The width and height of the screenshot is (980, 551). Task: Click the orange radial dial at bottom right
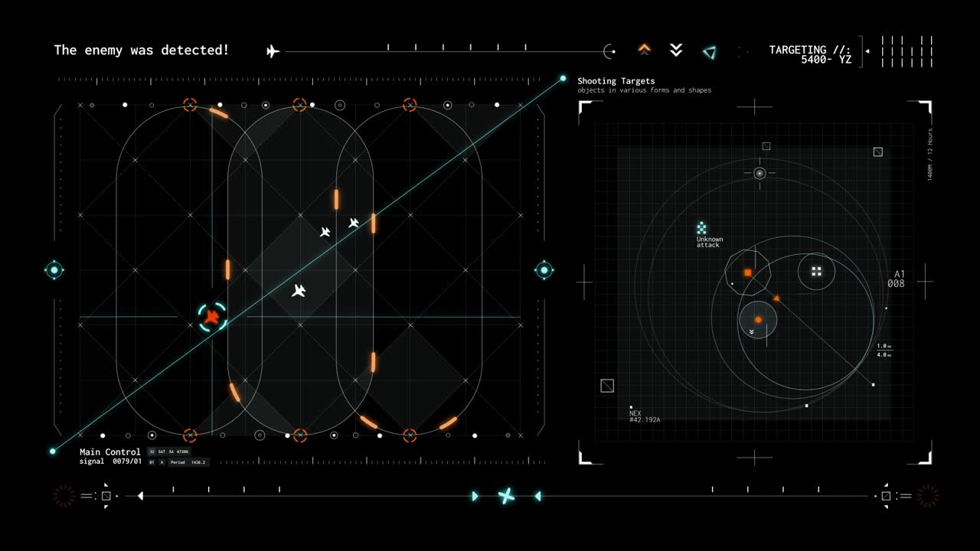pos(928,496)
